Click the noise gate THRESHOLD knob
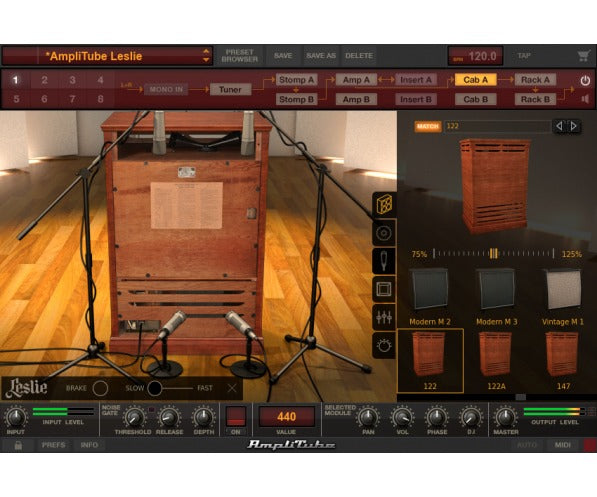Viewport: 597px width, 497px height. (x=134, y=417)
